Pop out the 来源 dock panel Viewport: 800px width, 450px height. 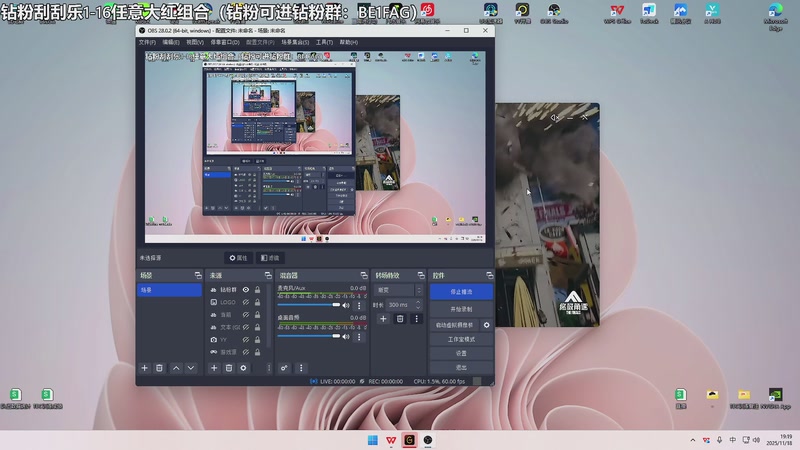[268, 275]
